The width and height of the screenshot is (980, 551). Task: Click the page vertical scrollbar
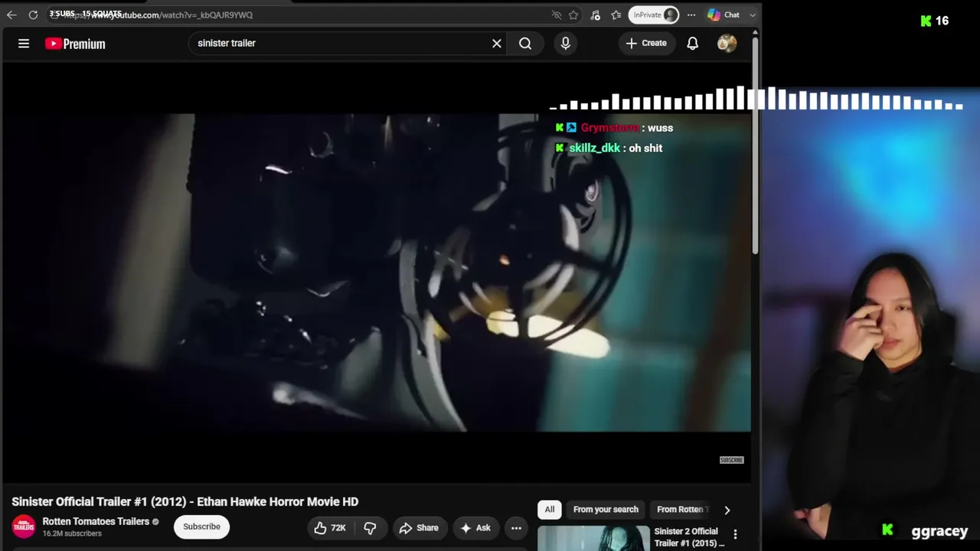pos(756,145)
